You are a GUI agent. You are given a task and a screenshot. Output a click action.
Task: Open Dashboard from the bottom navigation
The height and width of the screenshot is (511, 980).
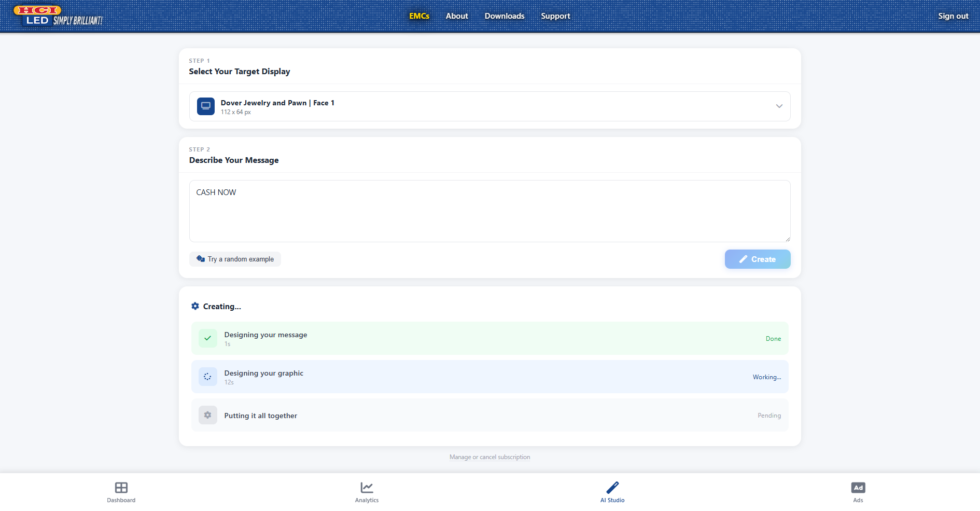pyautogui.click(x=121, y=492)
